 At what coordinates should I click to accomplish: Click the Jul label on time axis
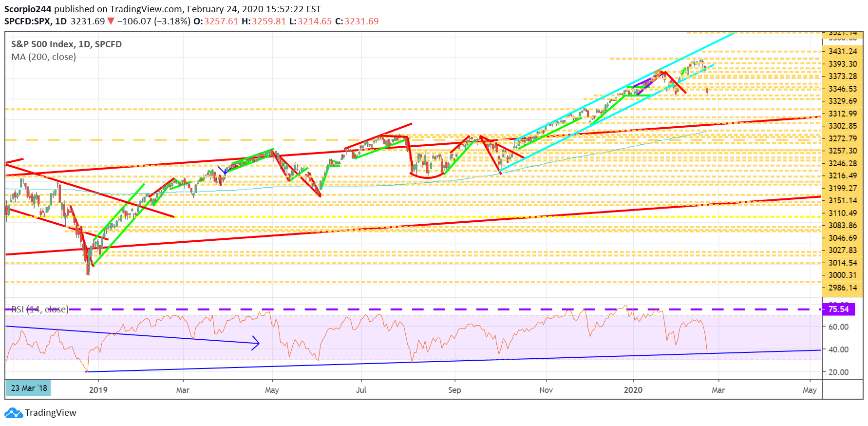[x=361, y=390]
